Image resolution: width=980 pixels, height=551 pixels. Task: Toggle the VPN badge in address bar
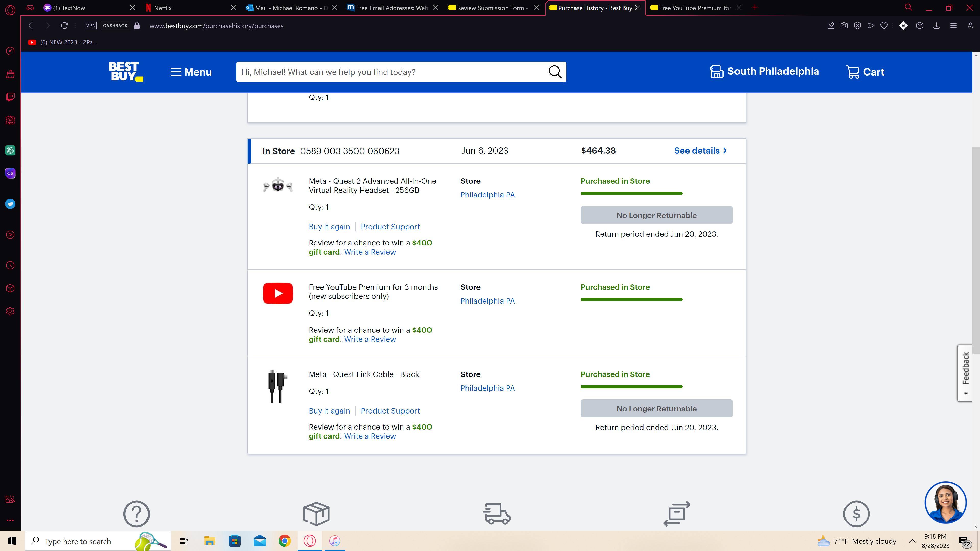pyautogui.click(x=91, y=26)
